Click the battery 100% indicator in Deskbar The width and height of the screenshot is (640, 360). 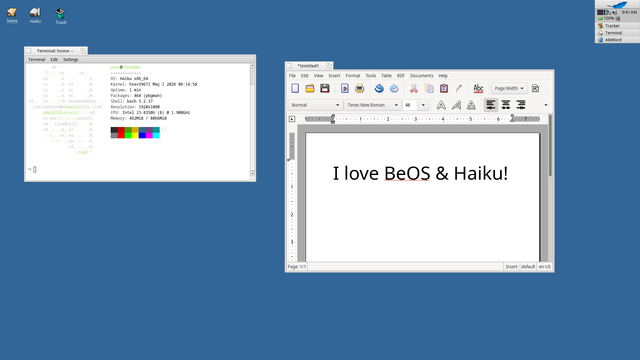coord(606,18)
